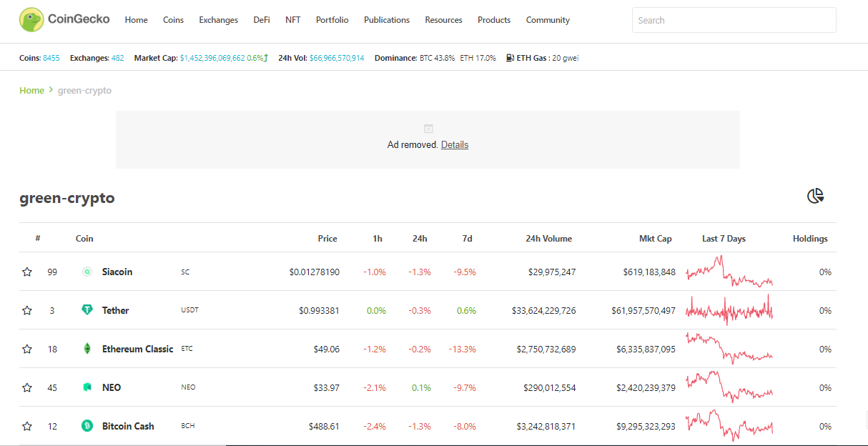Focus the Search input field
The width and height of the screenshot is (868, 446).
[x=734, y=20]
